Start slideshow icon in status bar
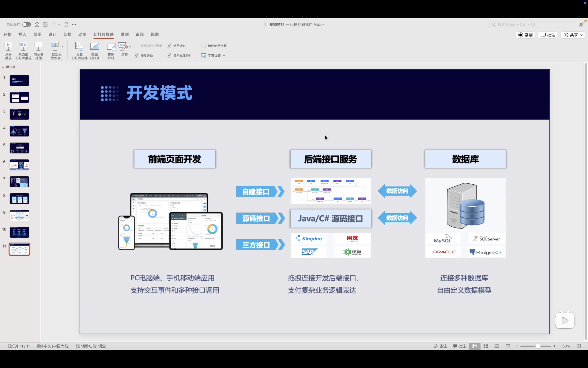Image resolution: width=588 pixels, height=368 pixels. point(508,346)
